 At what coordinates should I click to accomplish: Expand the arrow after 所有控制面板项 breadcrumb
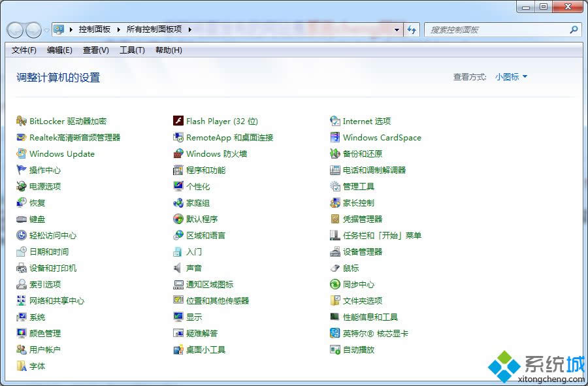pos(189,29)
